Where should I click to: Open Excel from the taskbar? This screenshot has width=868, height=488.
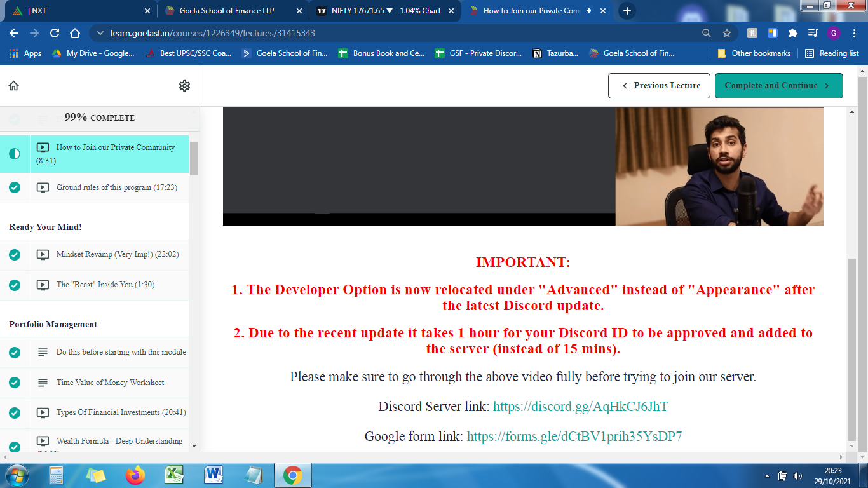pyautogui.click(x=174, y=475)
